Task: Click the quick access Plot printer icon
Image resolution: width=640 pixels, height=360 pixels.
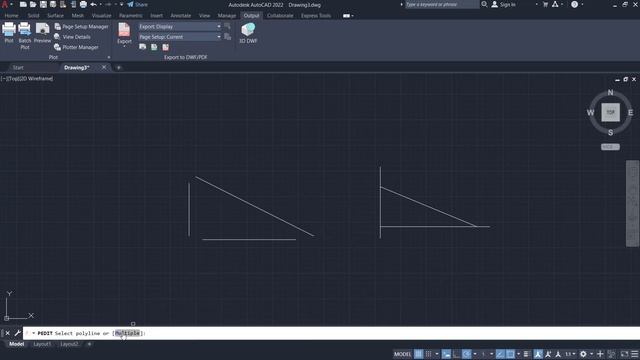Action: 83,4
